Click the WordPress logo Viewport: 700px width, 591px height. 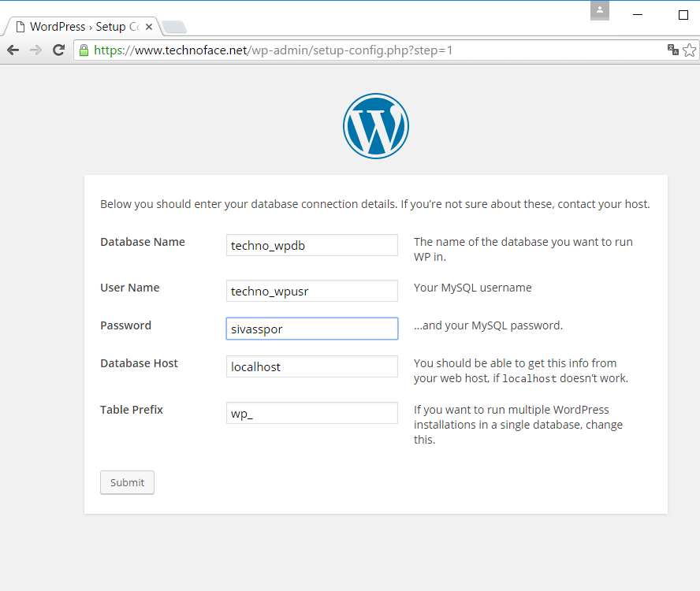(x=376, y=126)
